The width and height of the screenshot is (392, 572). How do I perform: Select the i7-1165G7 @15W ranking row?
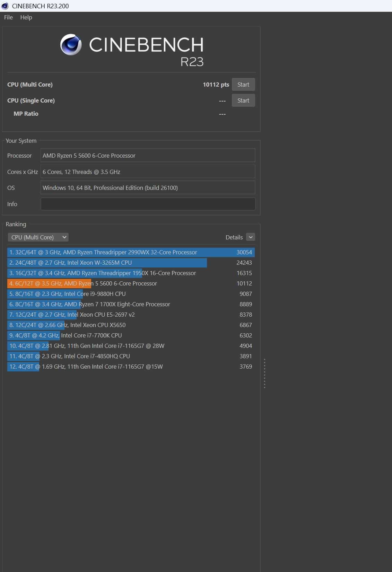131,367
